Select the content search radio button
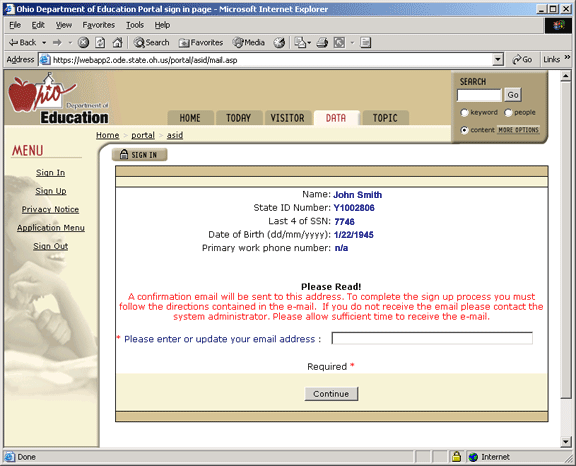Screen dimensions: 576x466 [x=464, y=130]
